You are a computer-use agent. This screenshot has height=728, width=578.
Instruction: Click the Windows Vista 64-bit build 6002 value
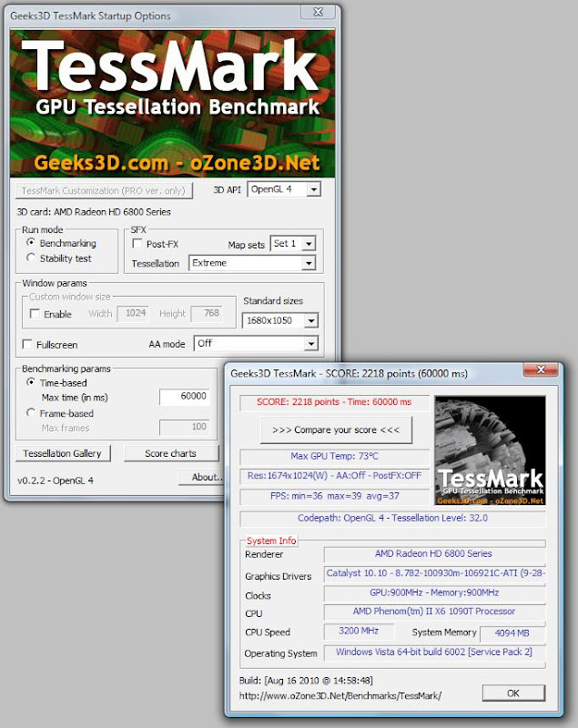pos(434,652)
